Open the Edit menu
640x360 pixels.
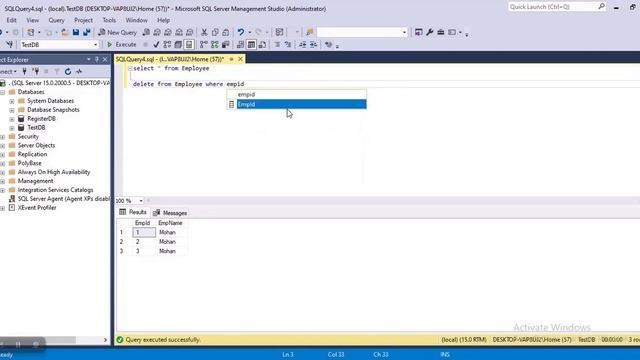tap(11, 20)
